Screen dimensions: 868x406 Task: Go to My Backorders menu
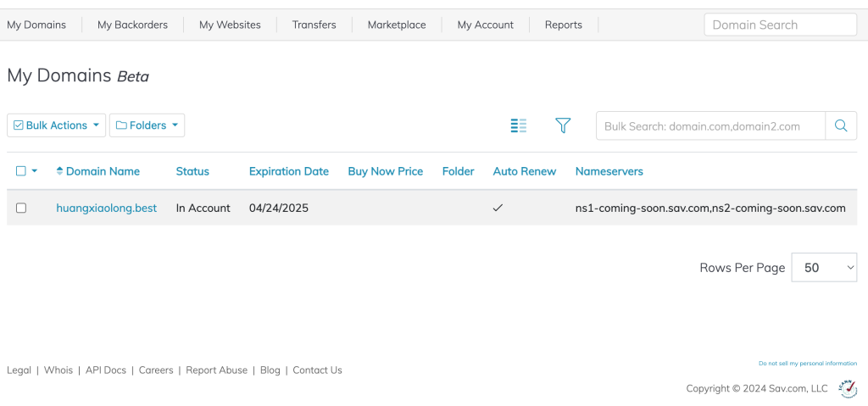point(132,25)
